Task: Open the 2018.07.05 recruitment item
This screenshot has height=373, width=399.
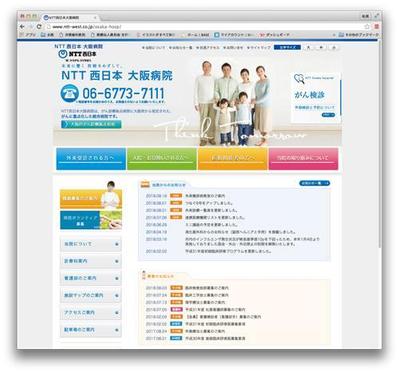Action: click(215, 310)
